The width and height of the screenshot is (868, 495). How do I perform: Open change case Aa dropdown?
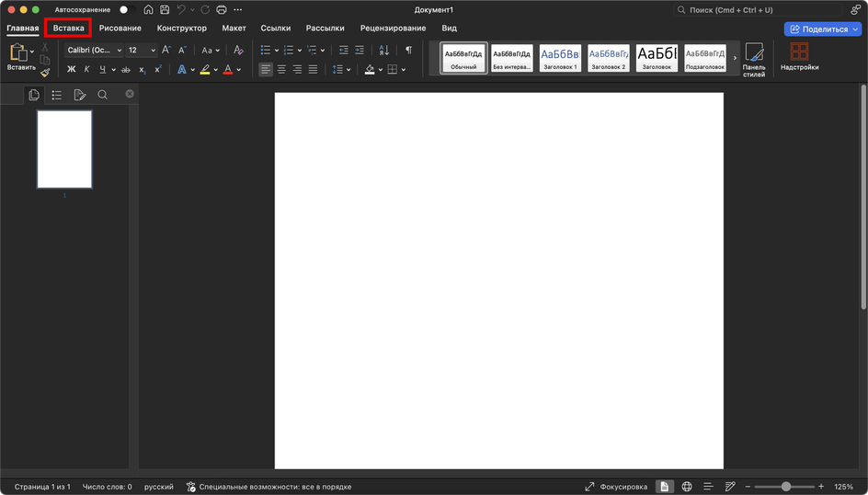tap(211, 50)
